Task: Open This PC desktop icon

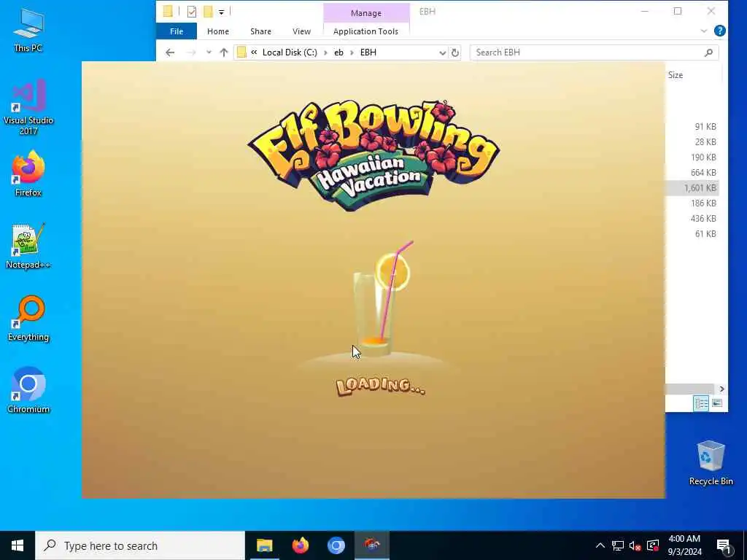Action: pyautogui.click(x=28, y=30)
